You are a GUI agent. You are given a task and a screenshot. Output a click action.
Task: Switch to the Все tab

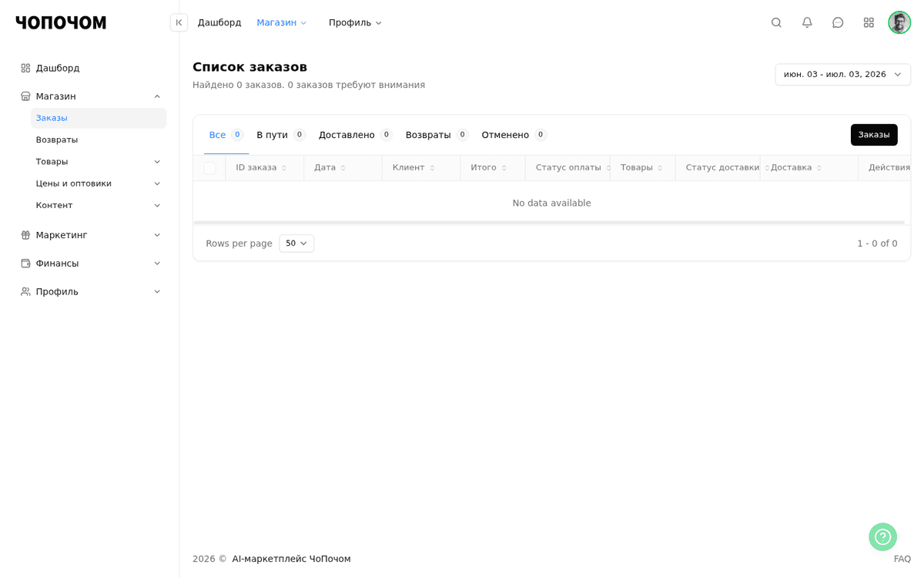[x=226, y=135]
